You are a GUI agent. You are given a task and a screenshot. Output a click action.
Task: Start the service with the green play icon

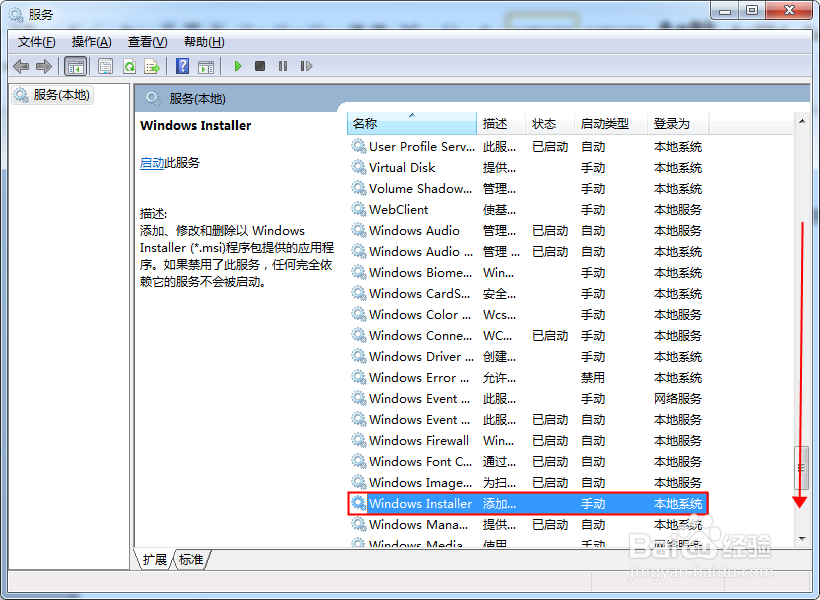coord(237,65)
